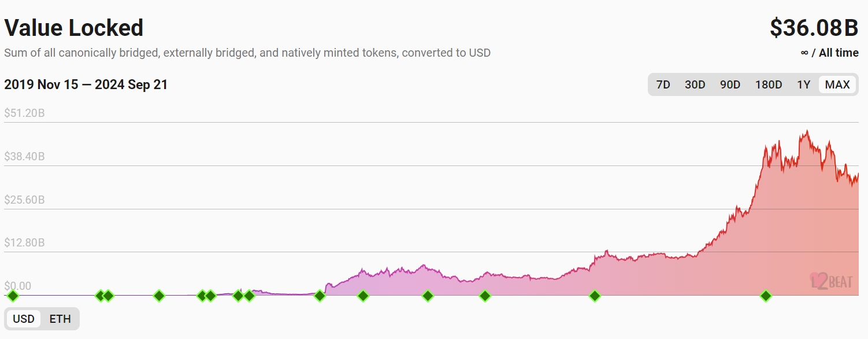The image size is (868, 339).
Task: Select the 30D time range
Action: click(x=695, y=84)
